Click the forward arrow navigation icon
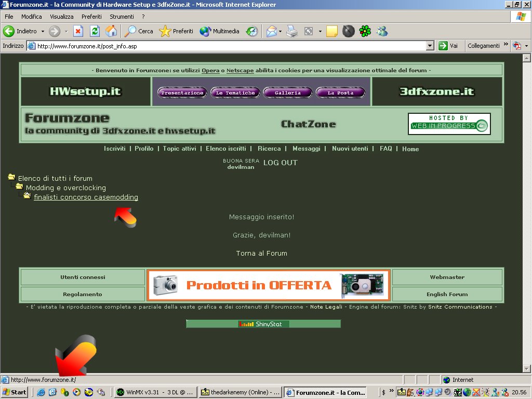This screenshot has height=399, width=532. [x=54, y=31]
